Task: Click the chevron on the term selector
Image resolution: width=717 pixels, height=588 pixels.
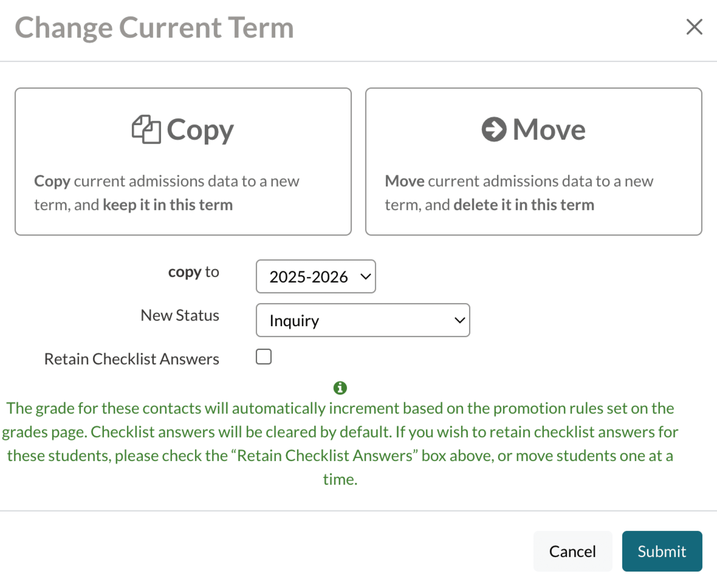Action: point(365,277)
